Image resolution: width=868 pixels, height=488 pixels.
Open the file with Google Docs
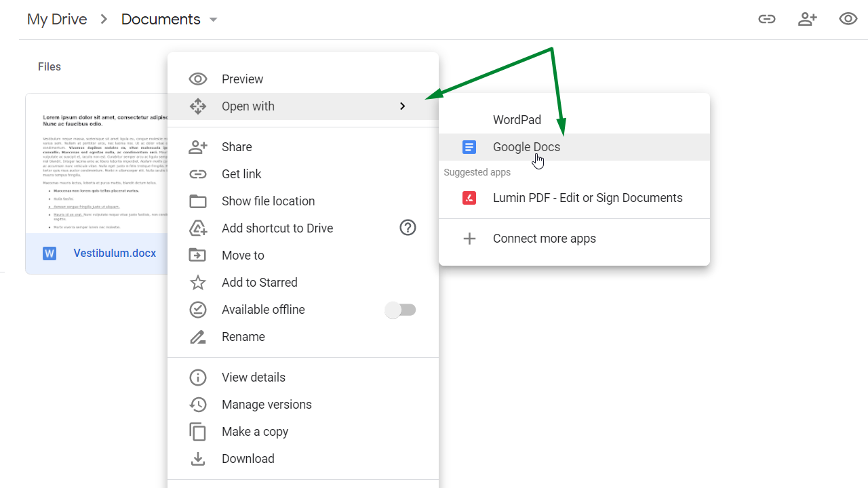[574, 147]
